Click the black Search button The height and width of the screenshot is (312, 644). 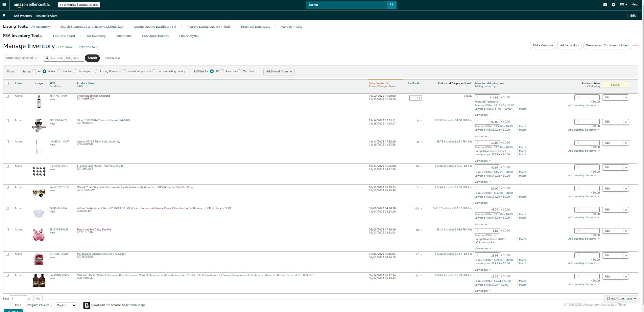tap(92, 58)
